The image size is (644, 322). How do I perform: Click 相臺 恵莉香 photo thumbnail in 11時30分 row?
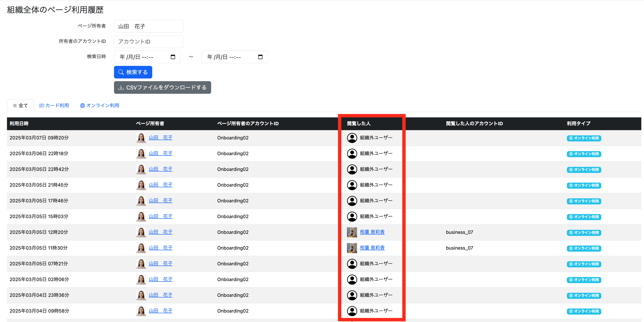tap(352, 248)
